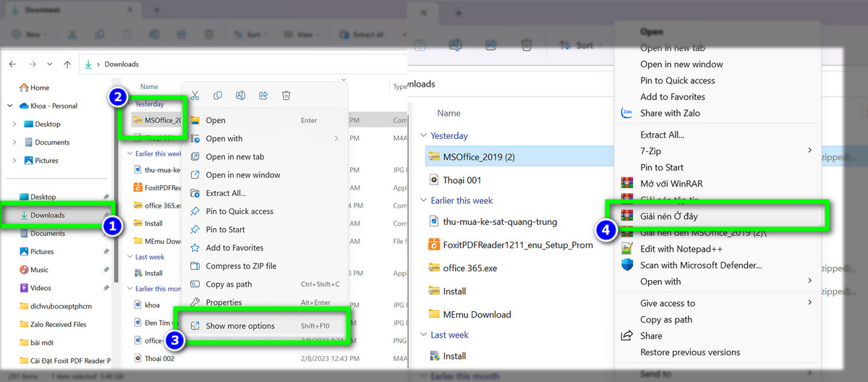Image resolution: width=868 pixels, height=382 pixels.
Task: Open the Home item in the sidebar
Action: tap(34, 88)
